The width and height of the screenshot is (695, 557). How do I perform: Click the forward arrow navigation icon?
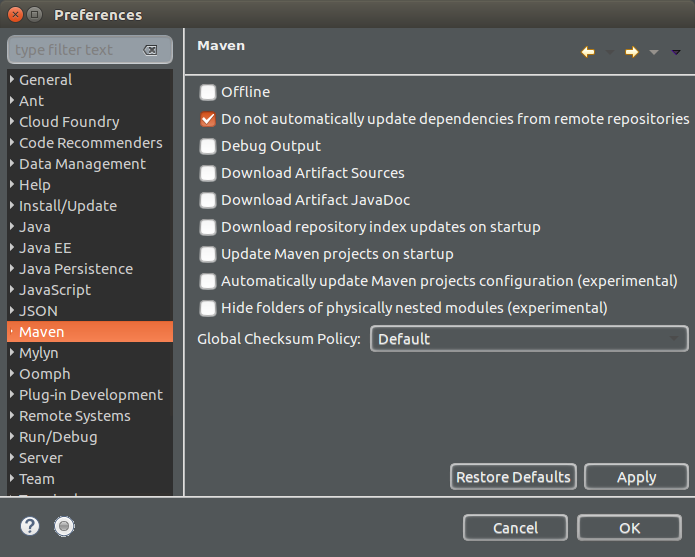coord(632,52)
